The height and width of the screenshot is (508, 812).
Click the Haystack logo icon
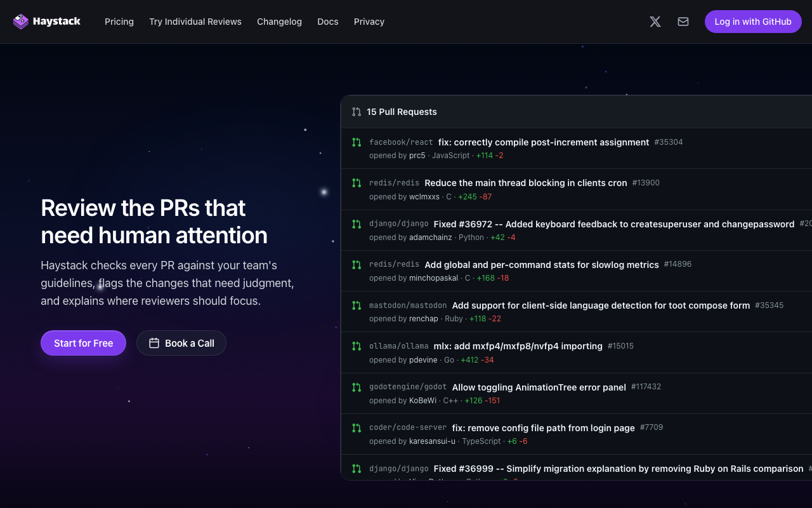(21, 22)
